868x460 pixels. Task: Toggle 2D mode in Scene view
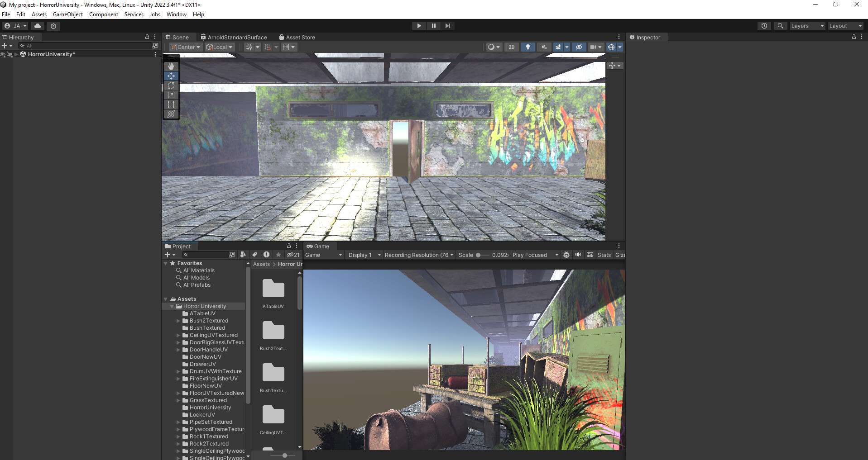511,47
